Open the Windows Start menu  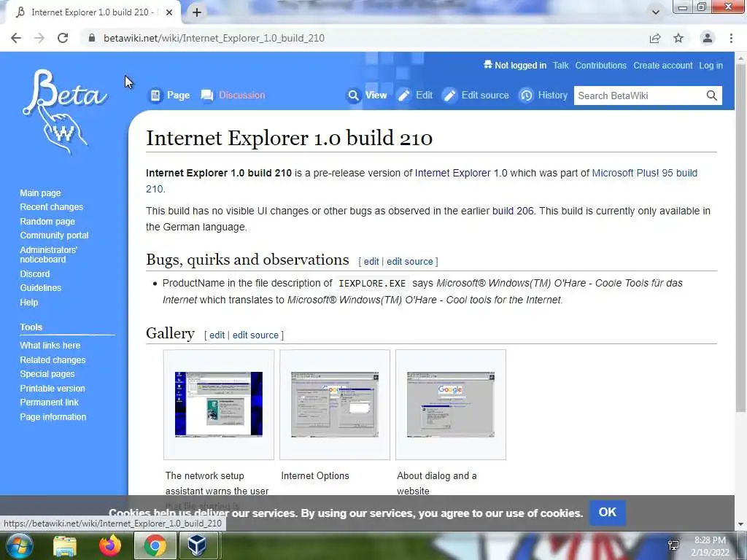[20, 545]
